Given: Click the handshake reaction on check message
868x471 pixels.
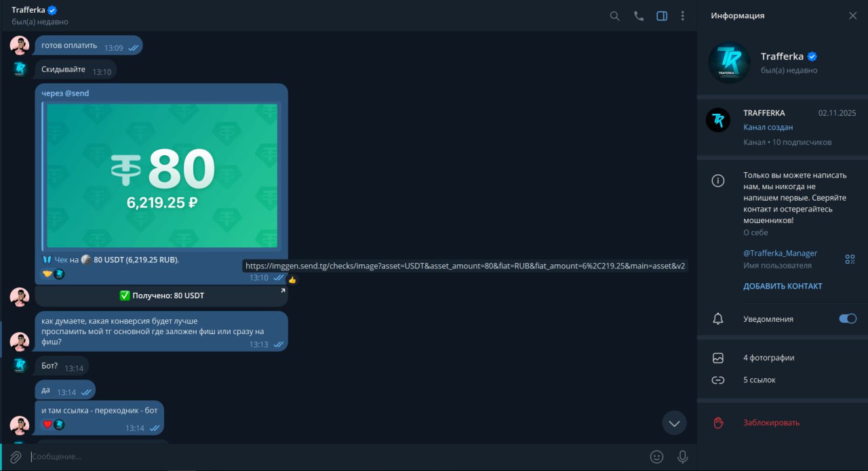Looking at the screenshot, I should click(x=53, y=274).
